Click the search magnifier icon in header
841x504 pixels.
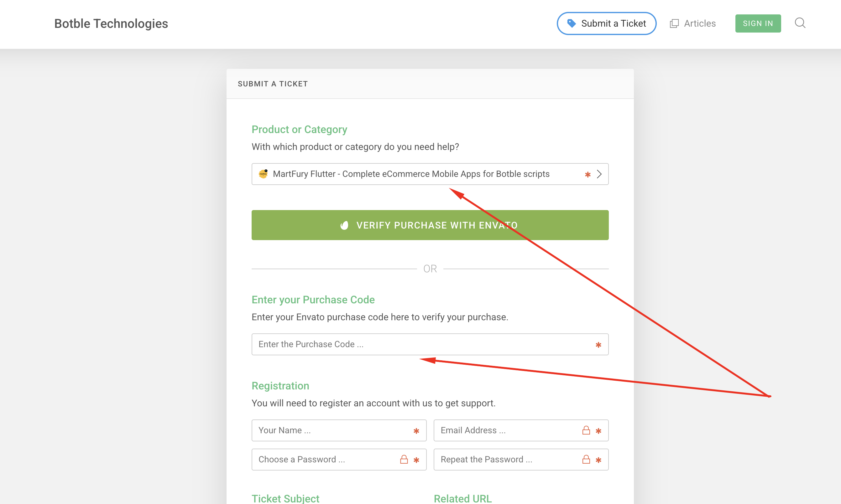point(800,23)
